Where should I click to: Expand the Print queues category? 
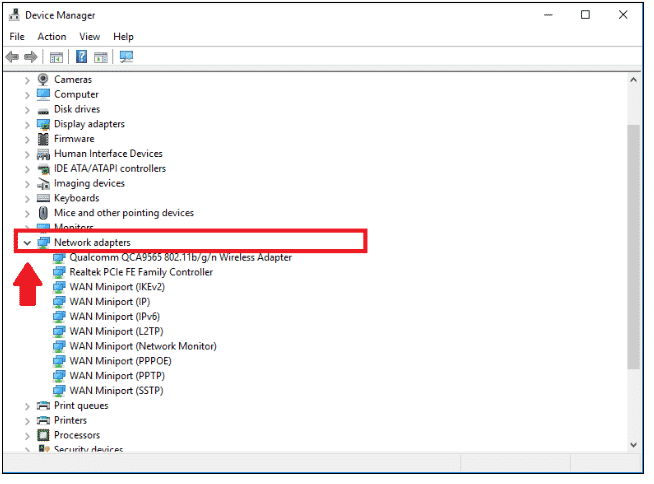[x=27, y=406]
